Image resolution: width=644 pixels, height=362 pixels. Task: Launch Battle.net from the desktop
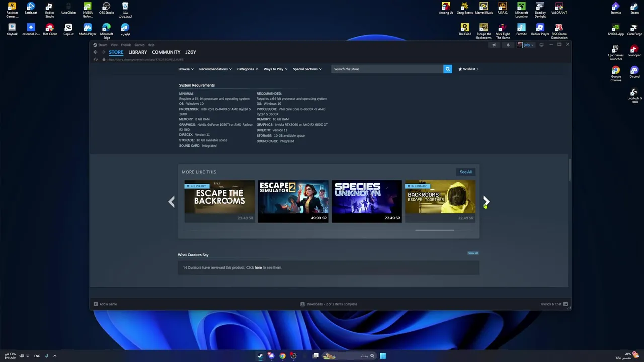(x=31, y=8)
